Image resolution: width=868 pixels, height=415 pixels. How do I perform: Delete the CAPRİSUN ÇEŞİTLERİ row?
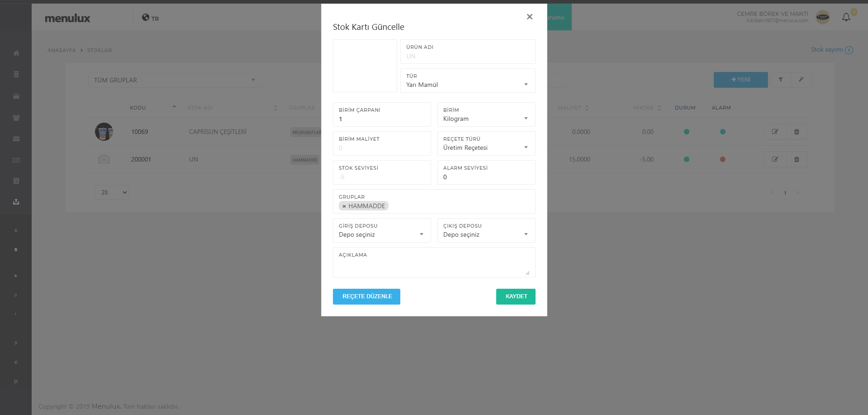[x=797, y=132]
